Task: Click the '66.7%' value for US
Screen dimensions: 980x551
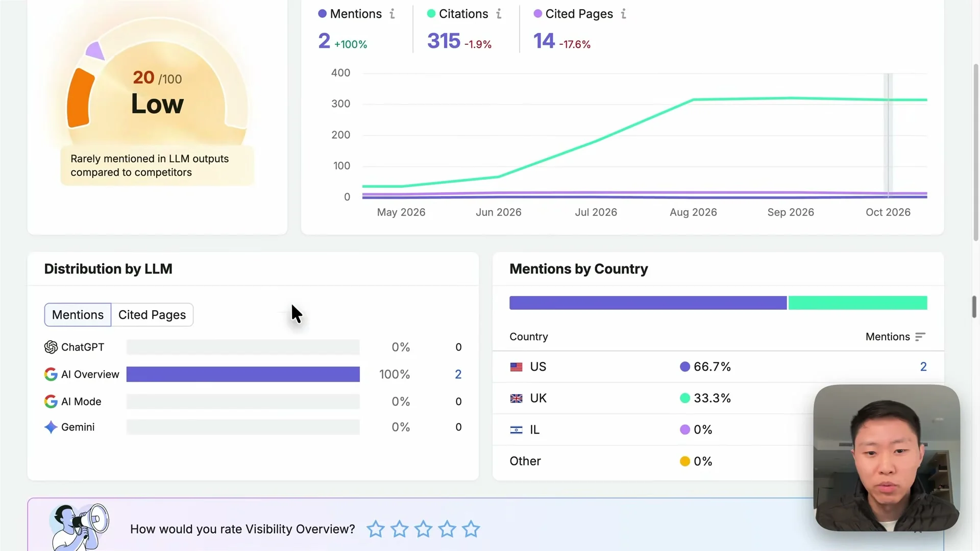Action: pyautogui.click(x=712, y=367)
